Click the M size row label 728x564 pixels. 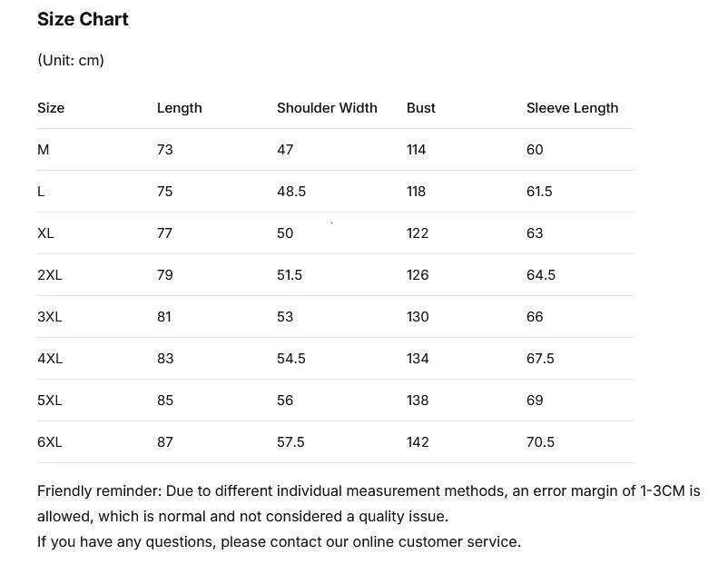pos(44,150)
